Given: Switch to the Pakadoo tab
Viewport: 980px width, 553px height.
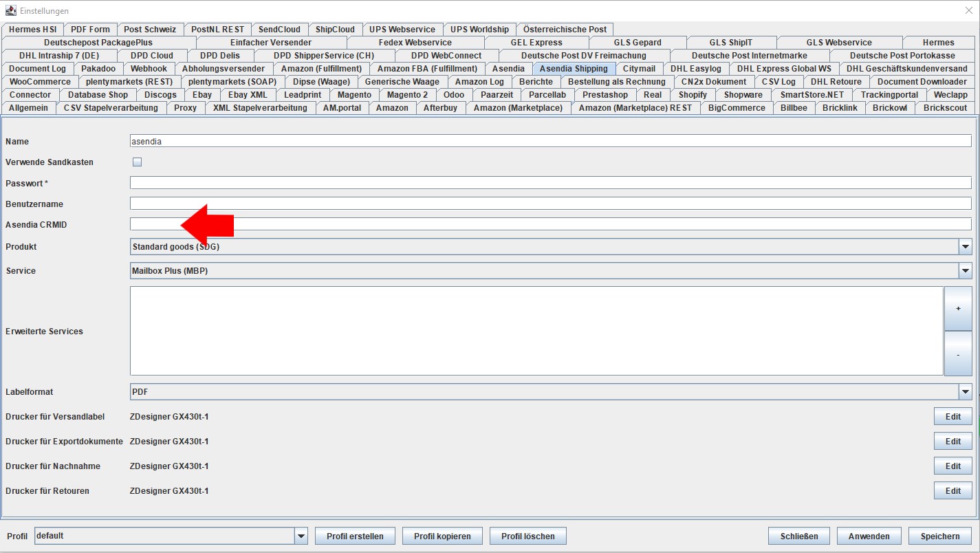Looking at the screenshot, I should [x=98, y=69].
